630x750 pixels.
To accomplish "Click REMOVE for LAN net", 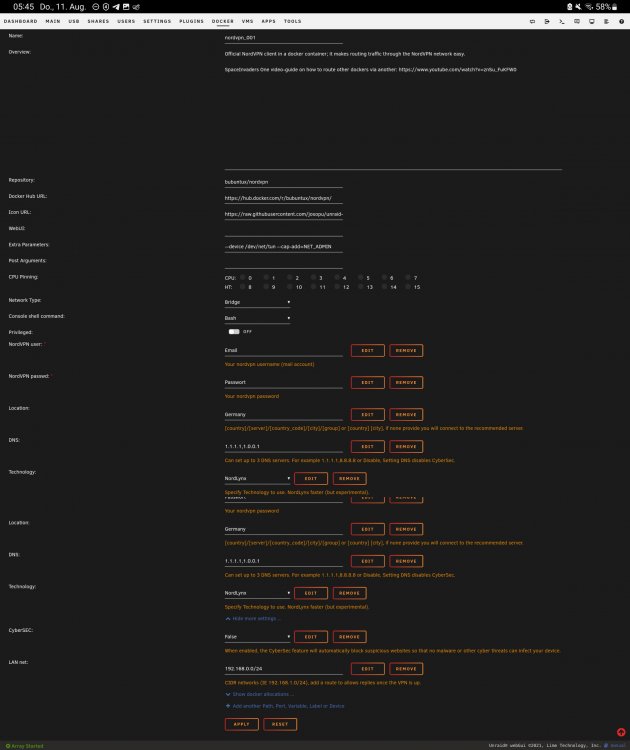I will (x=406, y=669).
